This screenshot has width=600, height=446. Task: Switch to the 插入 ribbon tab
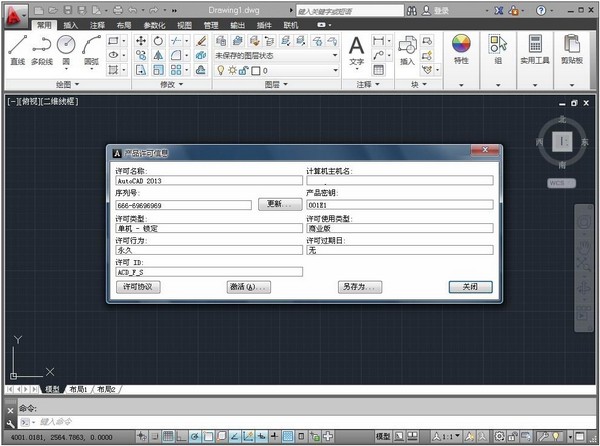[70, 24]
